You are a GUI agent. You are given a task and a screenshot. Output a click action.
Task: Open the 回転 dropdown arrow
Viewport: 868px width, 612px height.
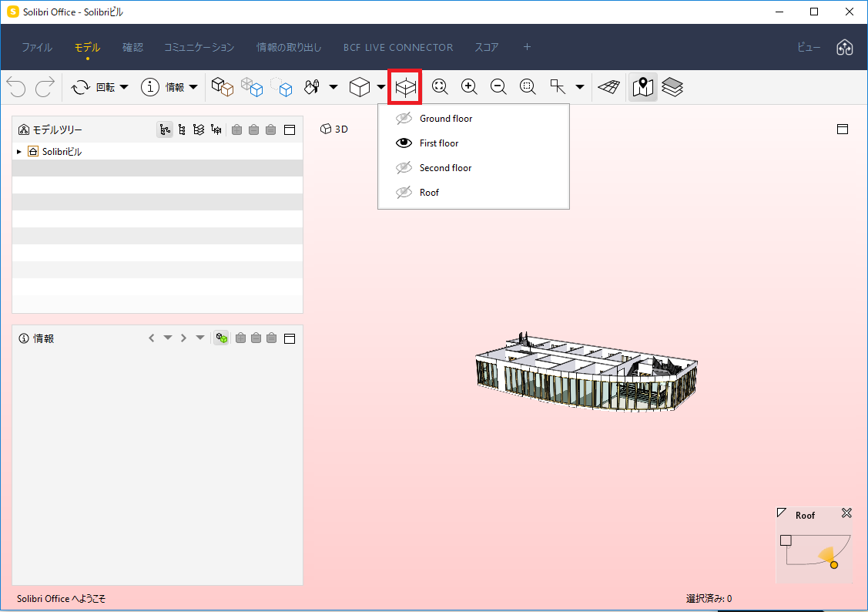tap(124, 87)
